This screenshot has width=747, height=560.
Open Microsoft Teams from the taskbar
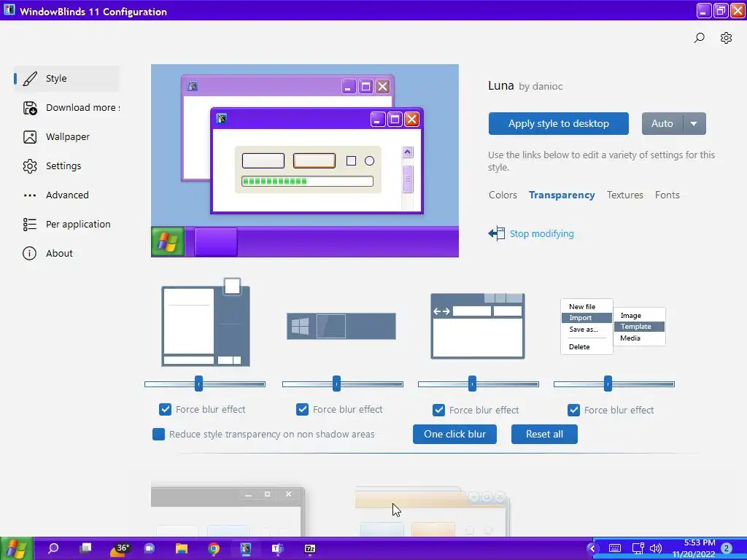pyautogui.click(x=278, y=548)
